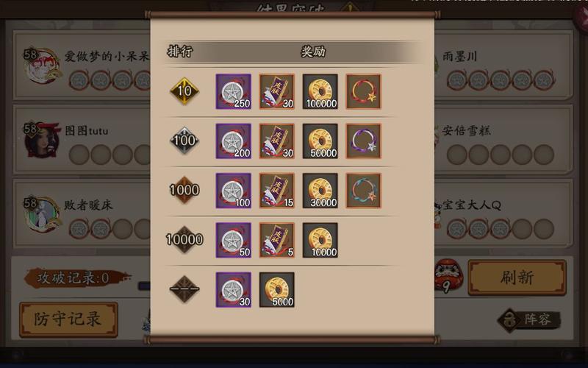Screen dimensions: 588x368
Task: Tap the red daruma icon showing 9
Action: pos(448,275)
